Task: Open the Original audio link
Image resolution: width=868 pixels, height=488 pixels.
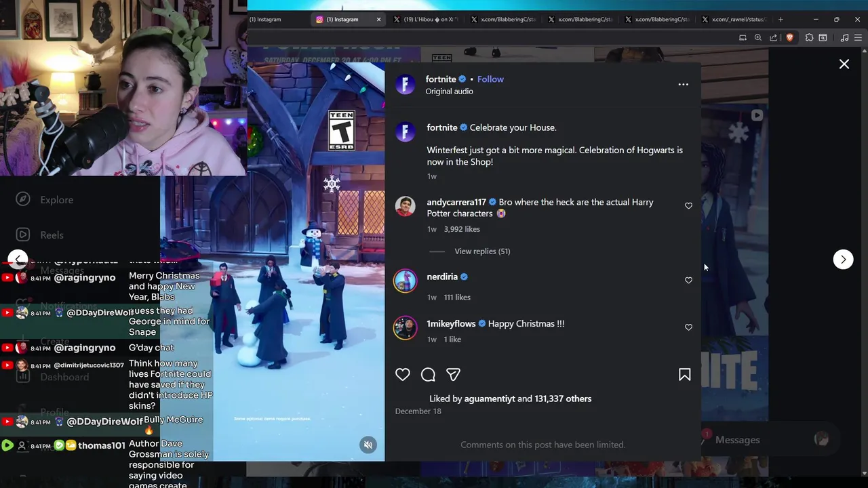Action: (449, 91)
